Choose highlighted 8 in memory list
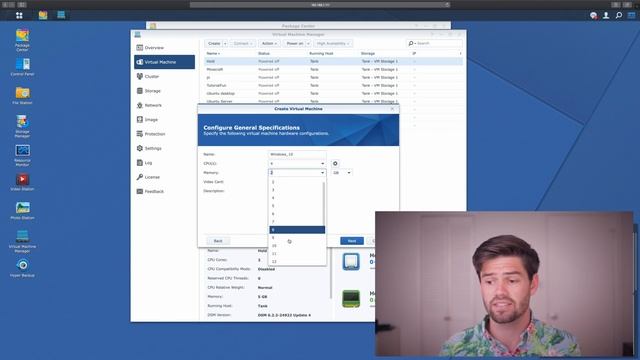Viewport: 640px width, 360px height. click(297, 230)
